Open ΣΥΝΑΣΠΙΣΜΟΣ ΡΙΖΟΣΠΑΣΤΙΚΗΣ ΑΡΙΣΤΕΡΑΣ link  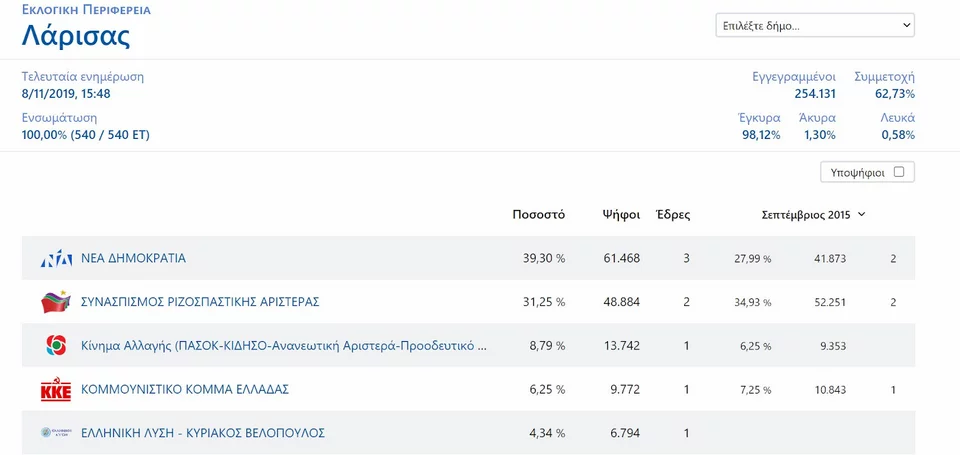200,302
